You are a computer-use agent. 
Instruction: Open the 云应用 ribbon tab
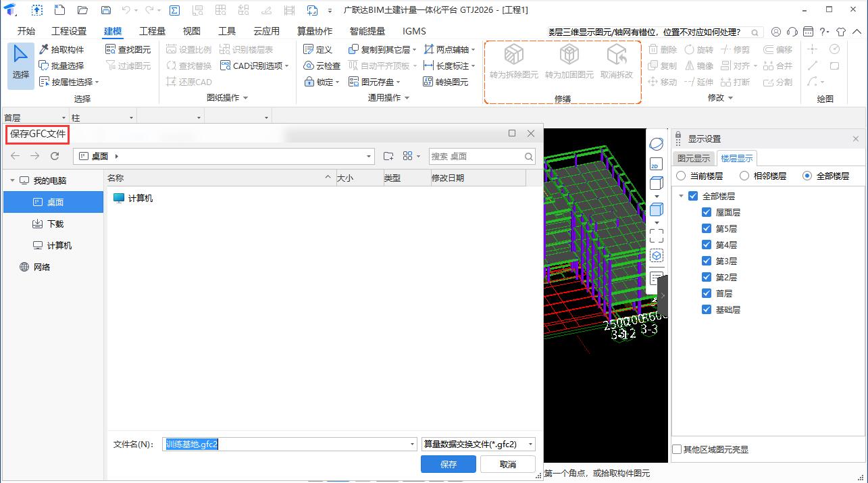(x=266, y=31)
